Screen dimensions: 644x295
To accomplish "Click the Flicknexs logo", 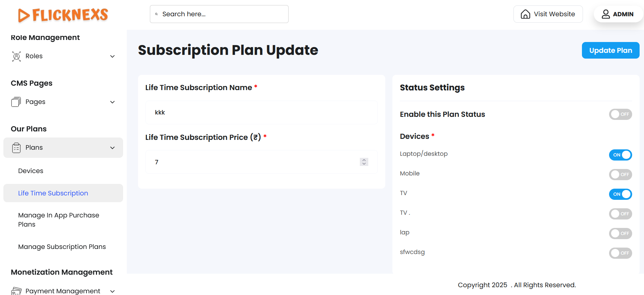I will 63,15.
